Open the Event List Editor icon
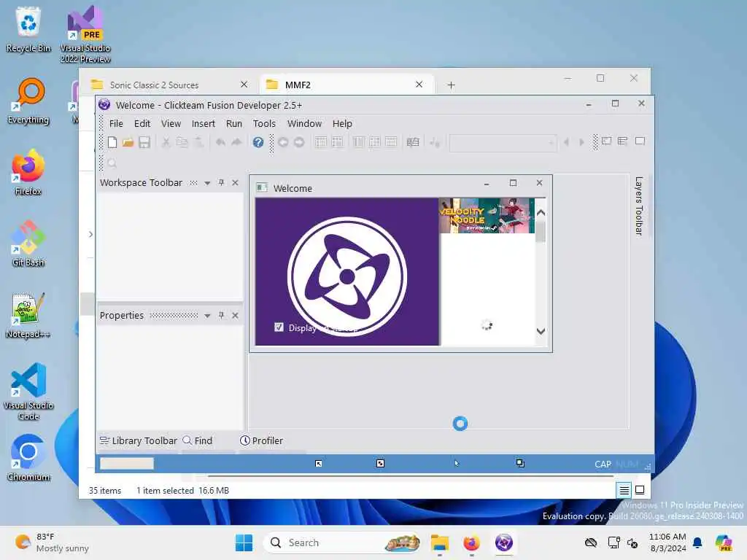This screenshot has height=560, width=747. tap(375, 142)
